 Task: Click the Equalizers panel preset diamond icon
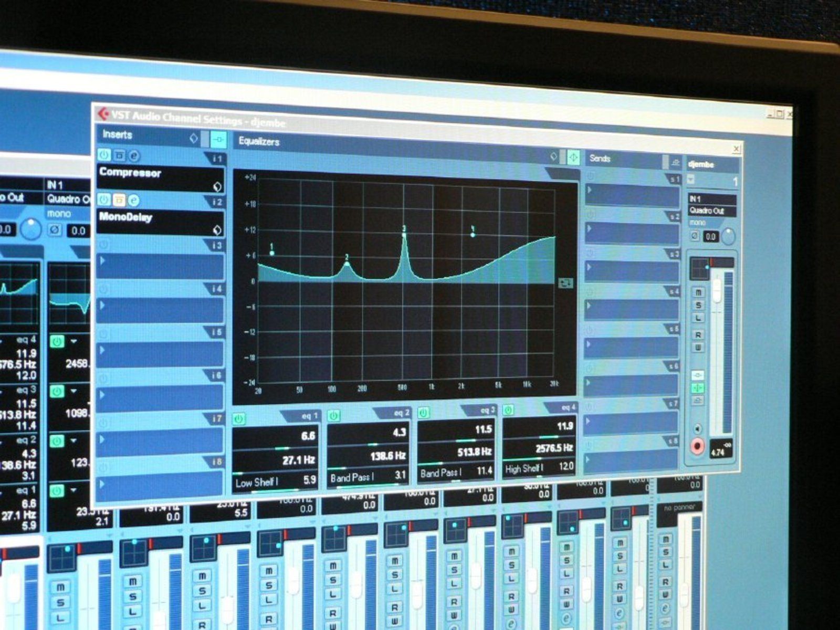(553, 156)
